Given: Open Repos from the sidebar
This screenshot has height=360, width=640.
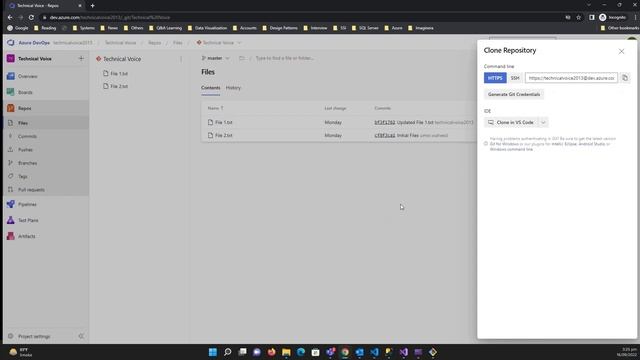Looking at the screenshot, I should [24, 108].
